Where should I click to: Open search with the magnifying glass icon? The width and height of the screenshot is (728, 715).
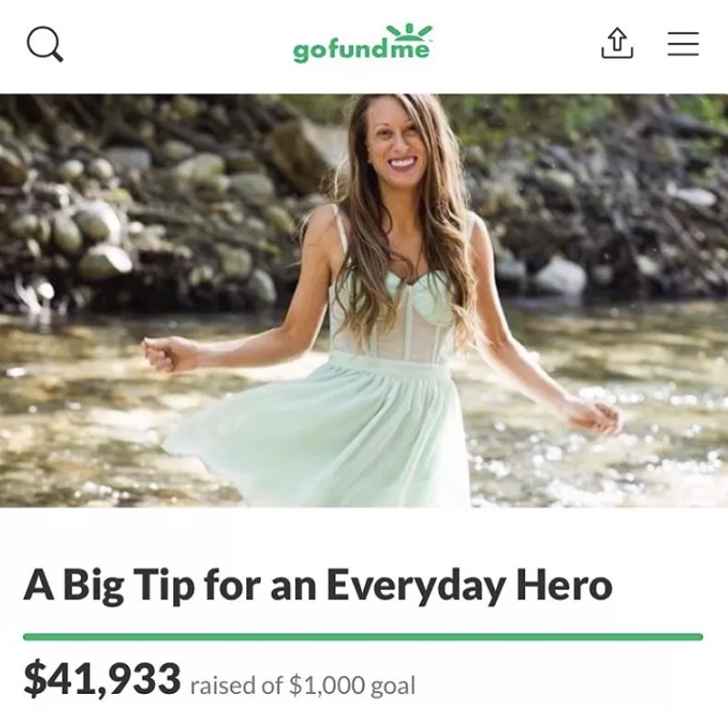point(44,44)
